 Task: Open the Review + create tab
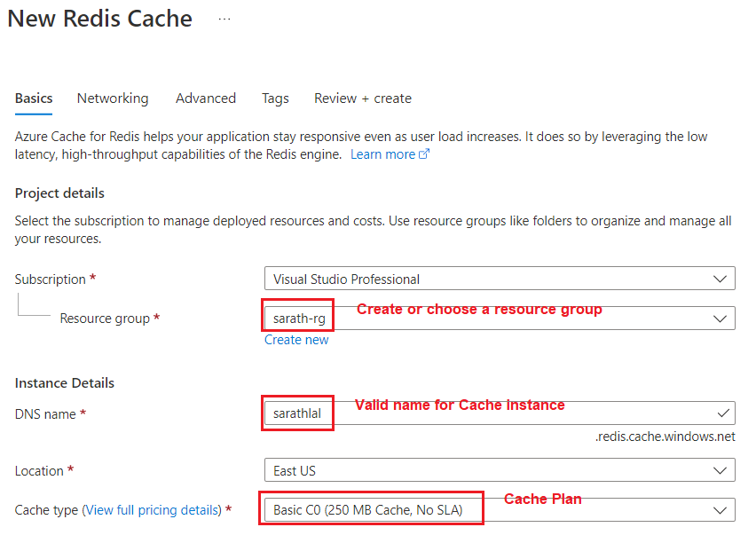tap(362, 98)
